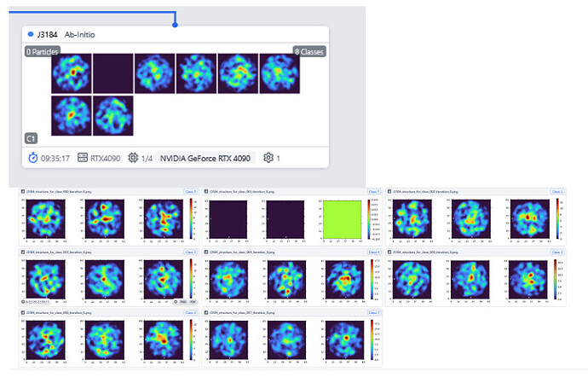588x377 pixels.
Task: Click the J3184 job ID text
Action: [47, 35]
